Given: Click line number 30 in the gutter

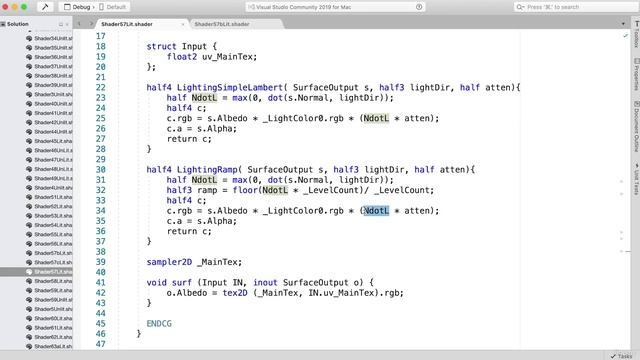Looking at the screenshot, I should (100, 169).
